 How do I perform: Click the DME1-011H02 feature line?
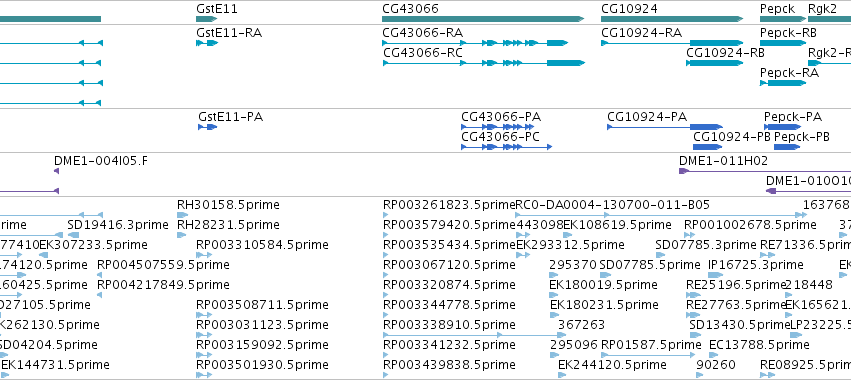765,171
